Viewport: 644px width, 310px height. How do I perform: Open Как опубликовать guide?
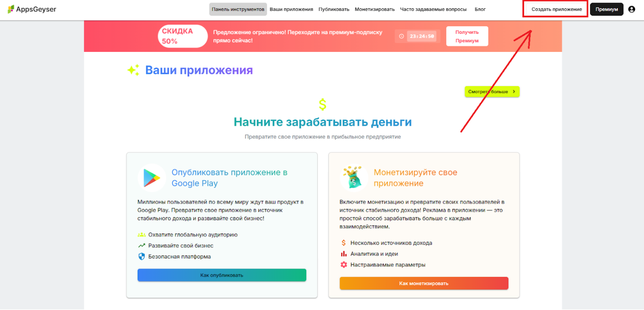(222, 275)
